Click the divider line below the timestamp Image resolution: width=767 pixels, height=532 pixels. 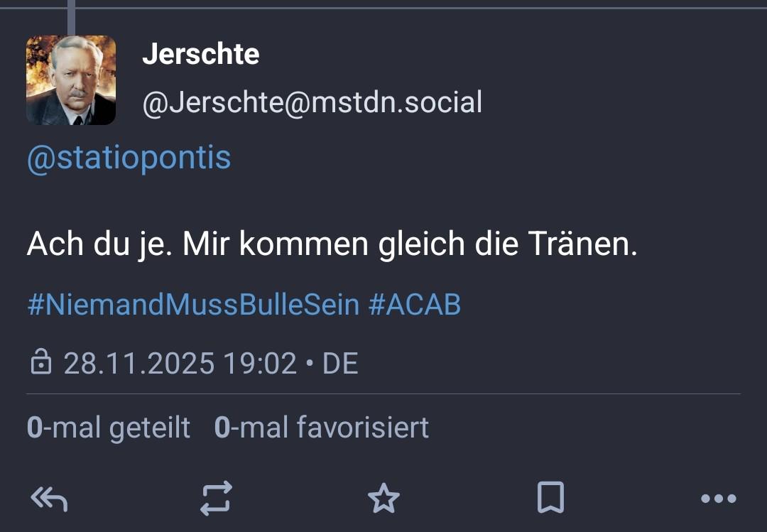coord(383,393)
